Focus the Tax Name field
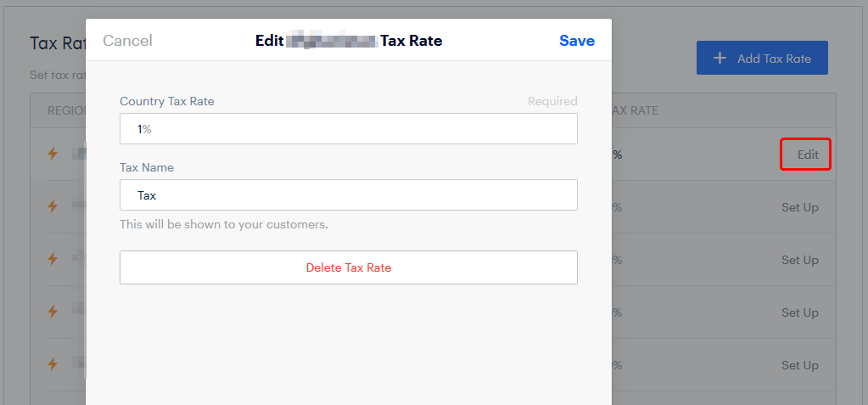Viewport: 868px width, 405px height. point(349,194)
